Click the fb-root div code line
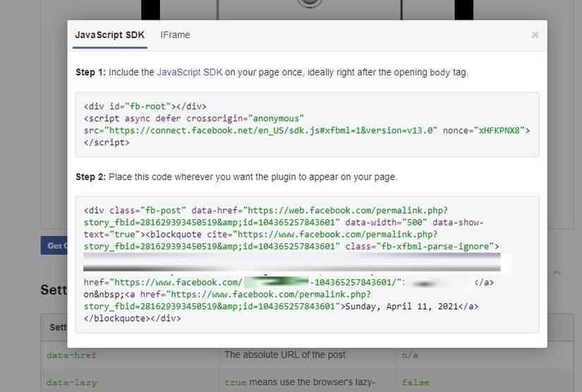Screen dimensions: 582x392 145,106
